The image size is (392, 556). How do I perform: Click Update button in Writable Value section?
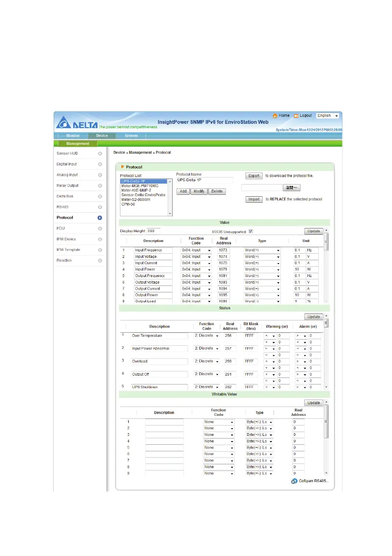coord(314,403)
